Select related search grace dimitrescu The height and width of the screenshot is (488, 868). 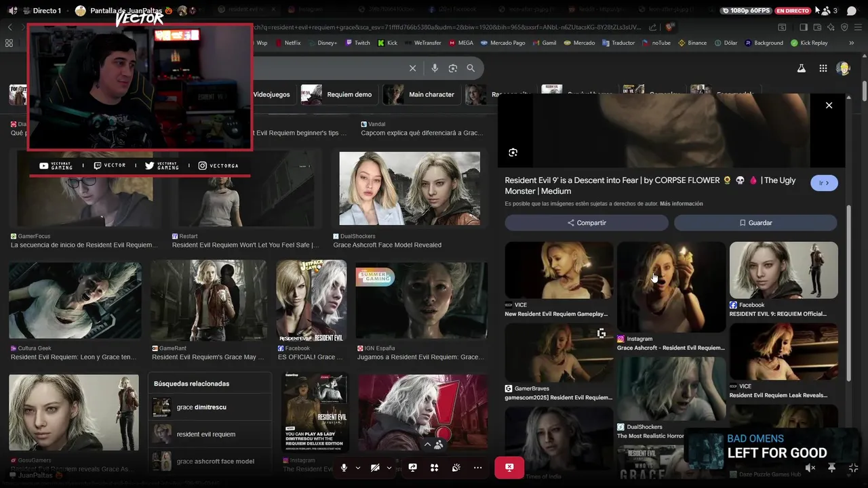[x=209, y=407]
